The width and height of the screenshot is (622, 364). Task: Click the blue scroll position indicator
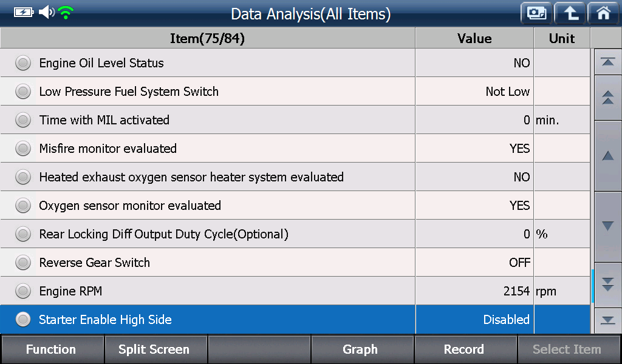pyautogui.click(x=592, y=286)
